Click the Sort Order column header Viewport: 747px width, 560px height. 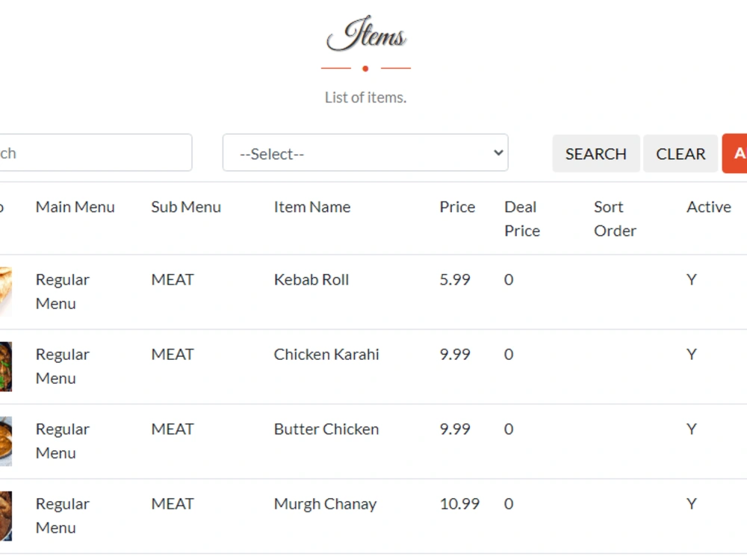(615, 219)
